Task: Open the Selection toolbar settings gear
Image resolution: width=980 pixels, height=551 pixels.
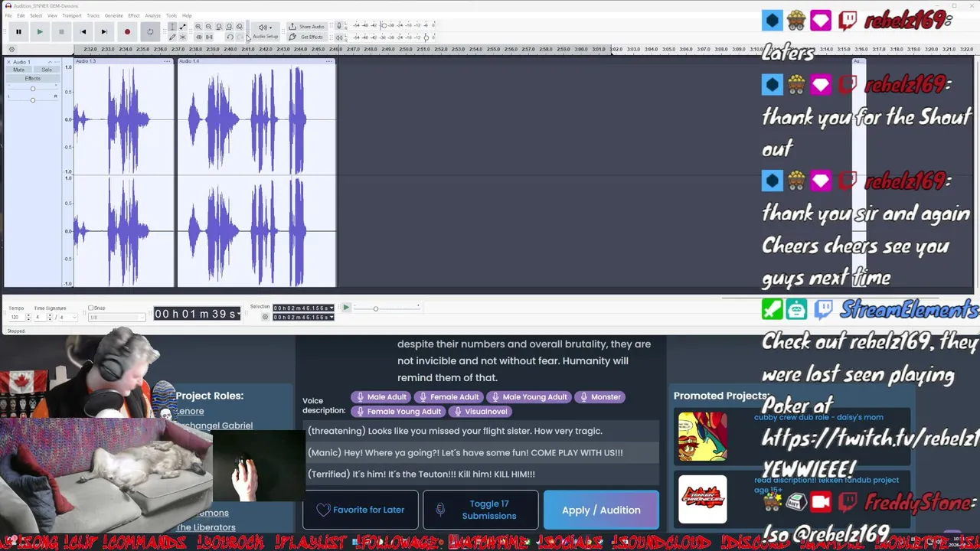Action: point(265,317)
